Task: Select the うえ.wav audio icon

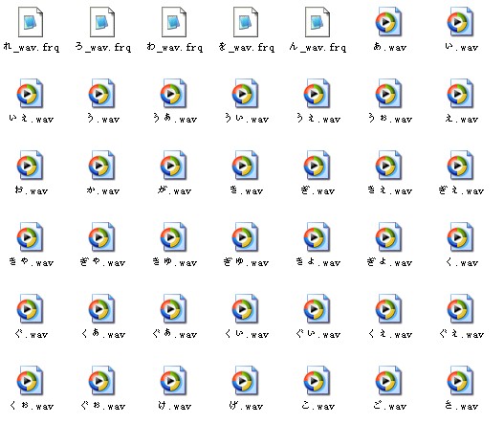Action: click(x=317, y=93)
